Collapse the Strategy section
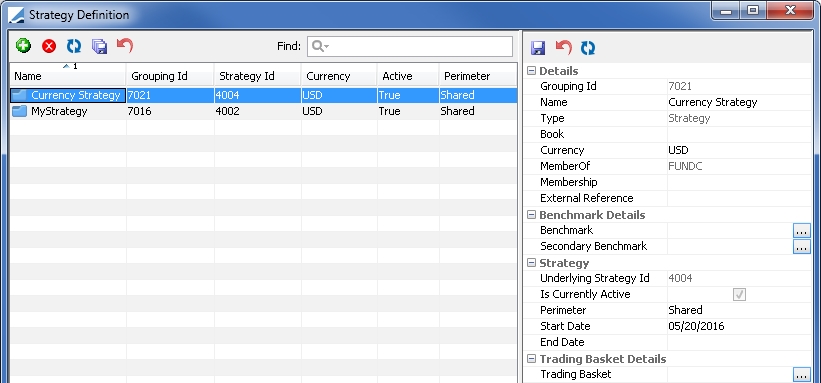This screenshot has height=383, width=821. [x=531, y=262]
